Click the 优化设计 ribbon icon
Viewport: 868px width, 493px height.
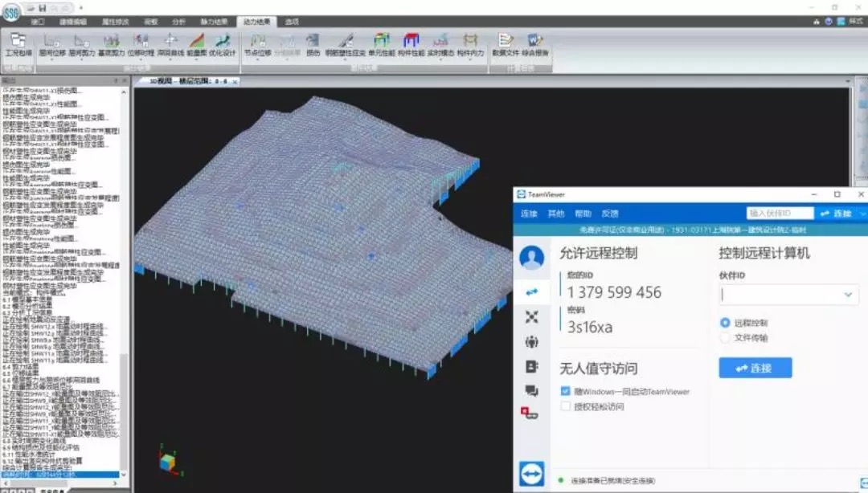pyautogui.click(x=223, y=43)
